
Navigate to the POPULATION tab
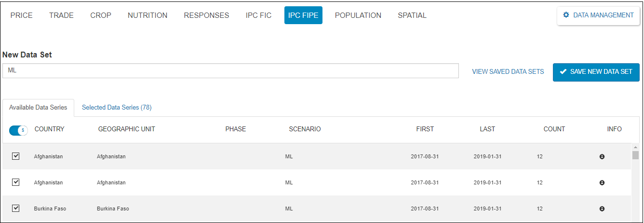click(358, 15)
